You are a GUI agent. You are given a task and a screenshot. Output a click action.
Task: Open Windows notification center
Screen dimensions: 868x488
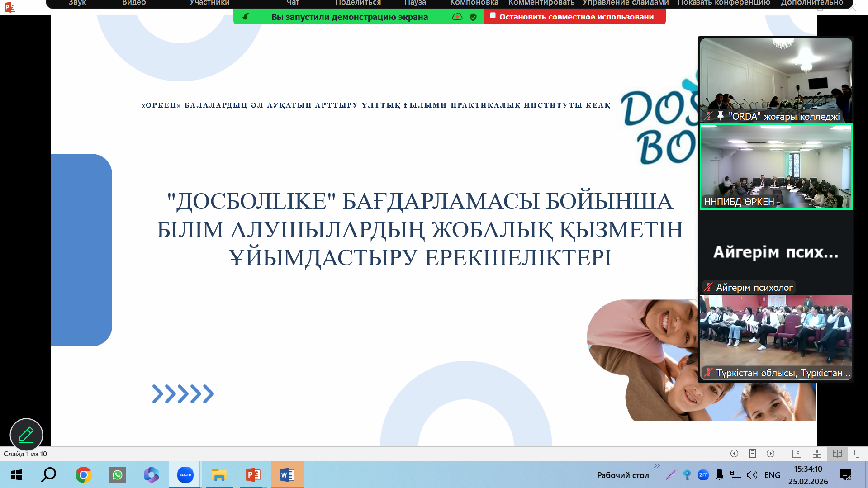pyautogui.click(x=845, y=475)
